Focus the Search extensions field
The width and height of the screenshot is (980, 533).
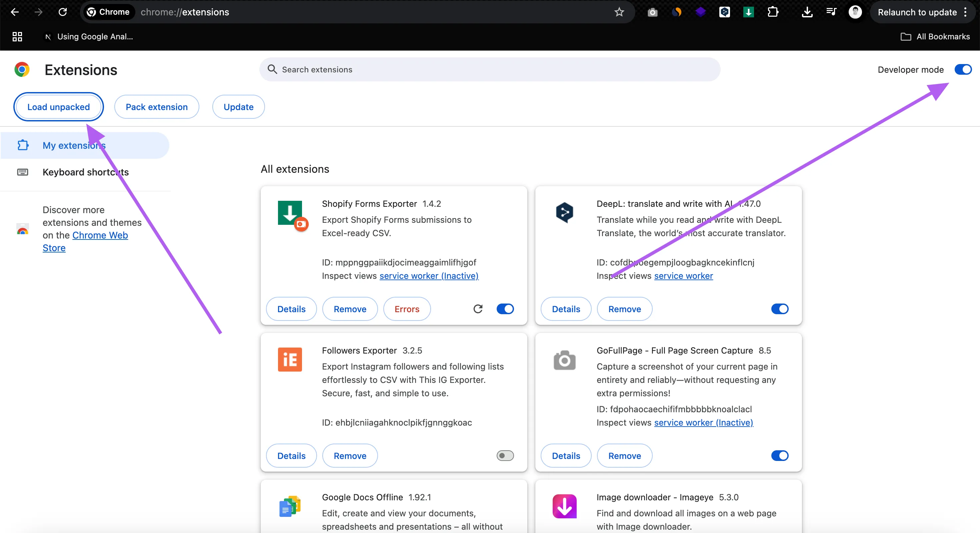coord(490,69)
